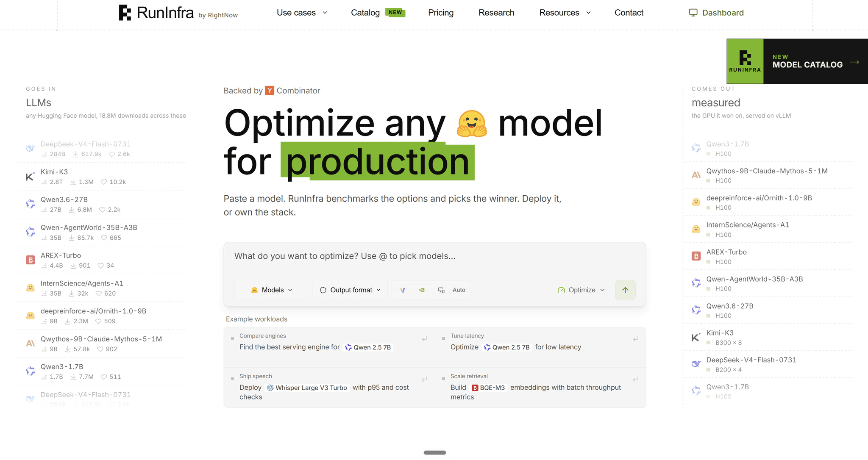The height and width of the screenshot is (460, 868).
Task: Click the NEW badge next to Catalog
Action: coord(395,12)
